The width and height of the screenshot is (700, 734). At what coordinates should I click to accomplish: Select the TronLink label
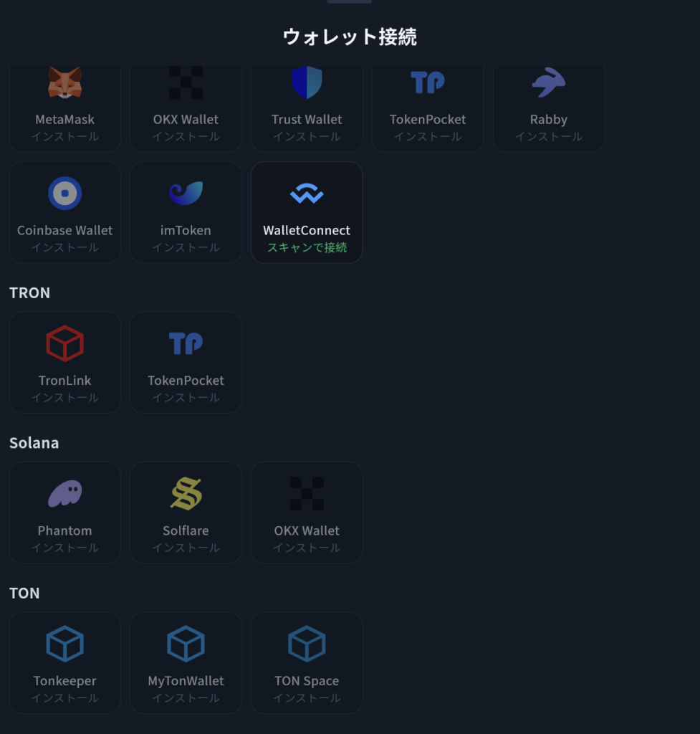click(x=65, y=381)
